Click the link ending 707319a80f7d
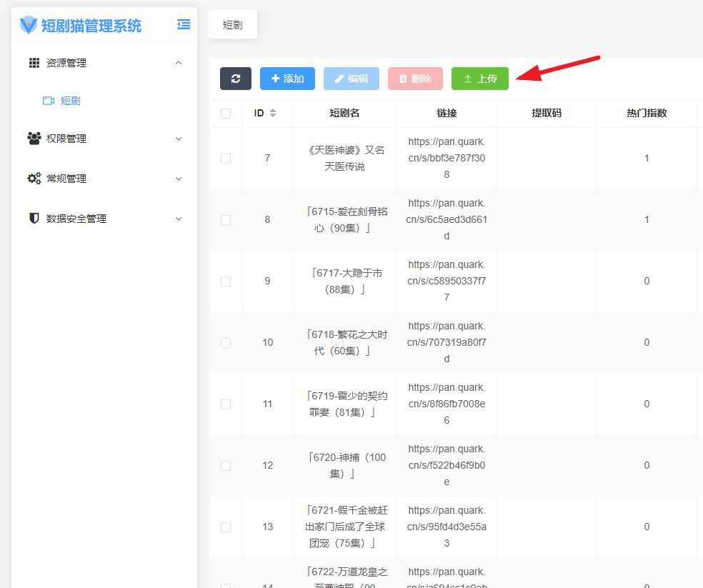703x588 pixels. point(447,342)
